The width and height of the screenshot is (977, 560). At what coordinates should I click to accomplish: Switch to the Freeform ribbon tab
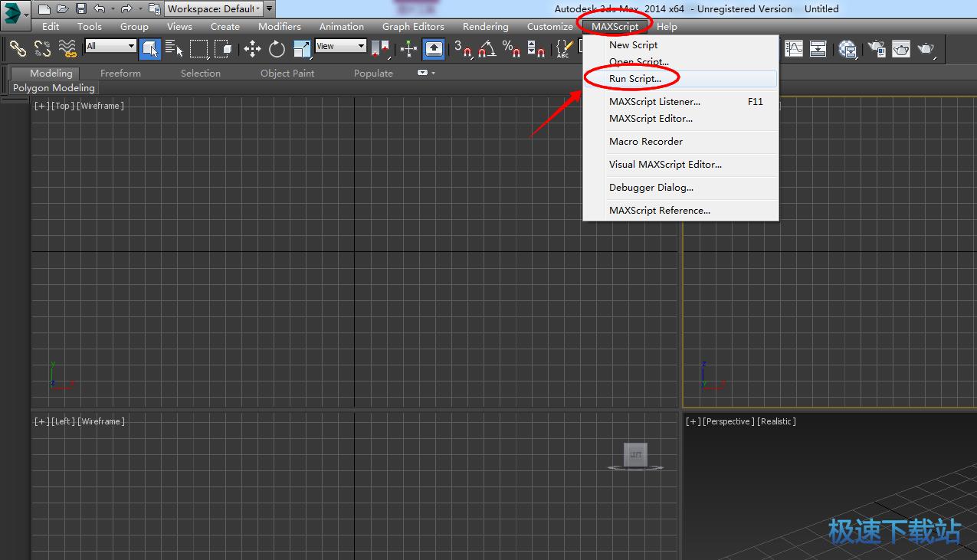[120, 74]
